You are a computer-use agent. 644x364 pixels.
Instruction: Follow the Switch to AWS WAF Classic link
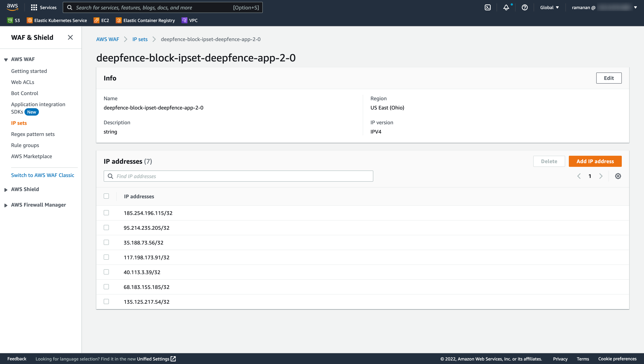coord(43,175)
